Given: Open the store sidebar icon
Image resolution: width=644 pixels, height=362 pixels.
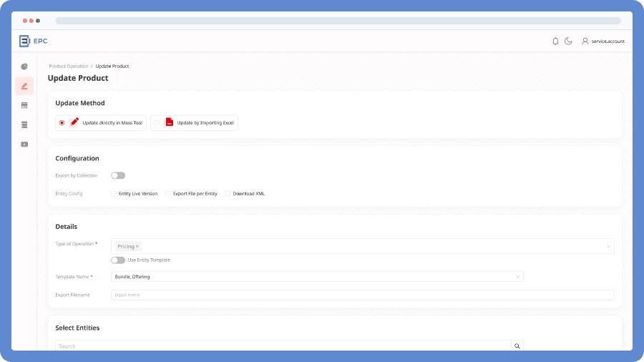Looking at the screenshot, I should [24, 105].
